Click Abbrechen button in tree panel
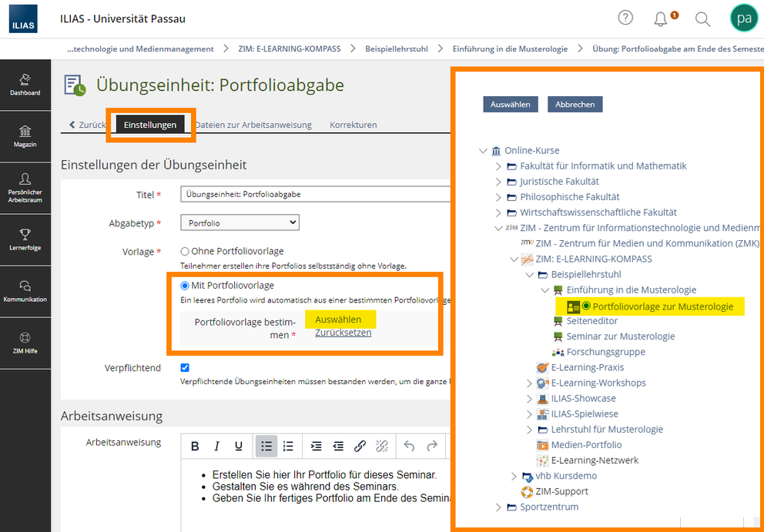The width and height of the screenshot is (764, 532). (575, 104)
